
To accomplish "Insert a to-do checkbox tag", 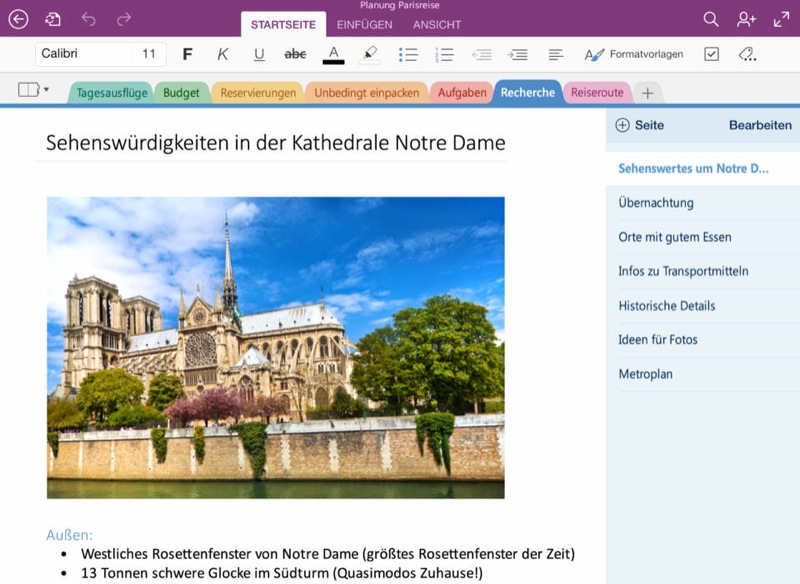I will tap(711, 54).
